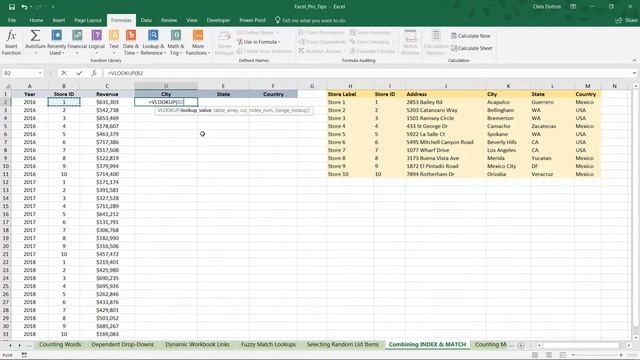Viewport: 640px width, 360px height.
Task: Click the Calculate Now button
Action: 471,36
